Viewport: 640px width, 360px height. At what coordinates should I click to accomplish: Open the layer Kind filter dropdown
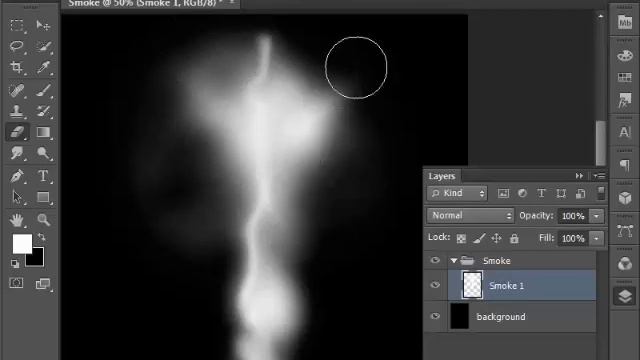pyautogui.click(x=457, y=193)
